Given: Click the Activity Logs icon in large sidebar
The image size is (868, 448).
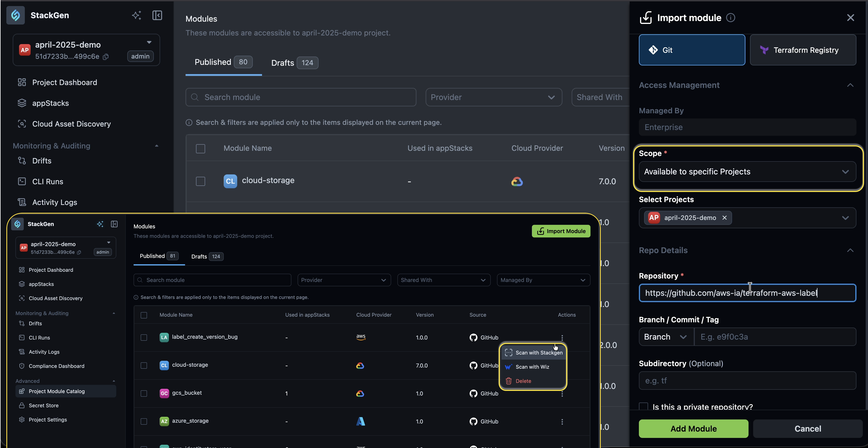Looking at the screenshot, I should pyautogui.click(x=22, y=202).
